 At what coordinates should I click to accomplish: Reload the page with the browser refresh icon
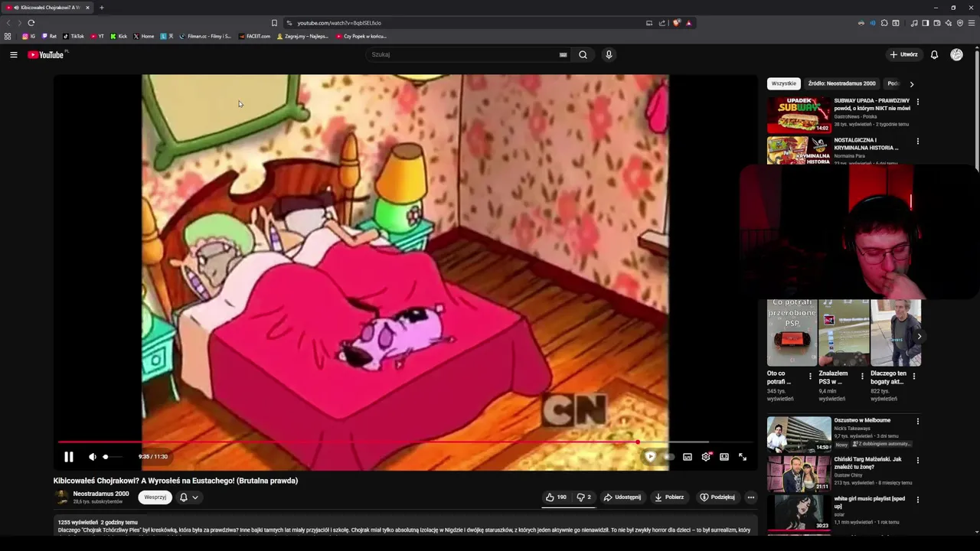[x=31, y=23]
